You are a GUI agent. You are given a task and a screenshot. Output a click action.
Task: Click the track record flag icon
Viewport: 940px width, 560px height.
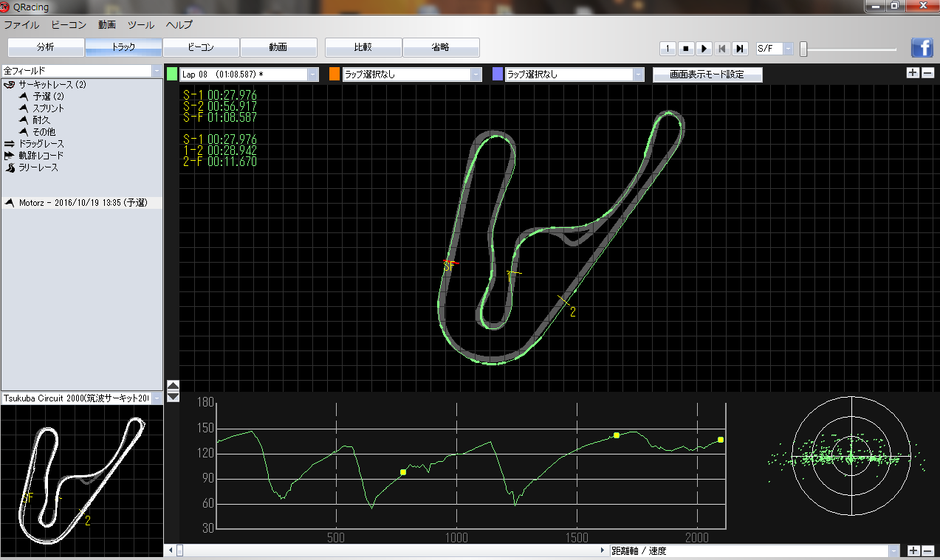[10, 156]
